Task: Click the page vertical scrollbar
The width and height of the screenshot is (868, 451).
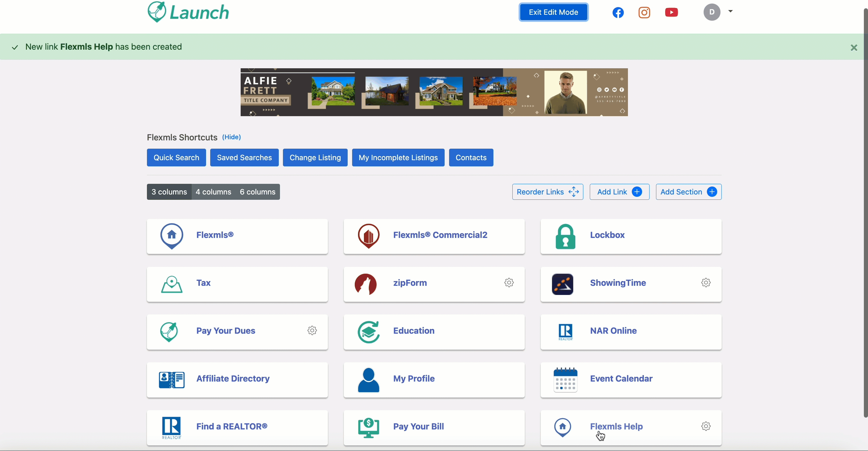Action: coord(865,212)
